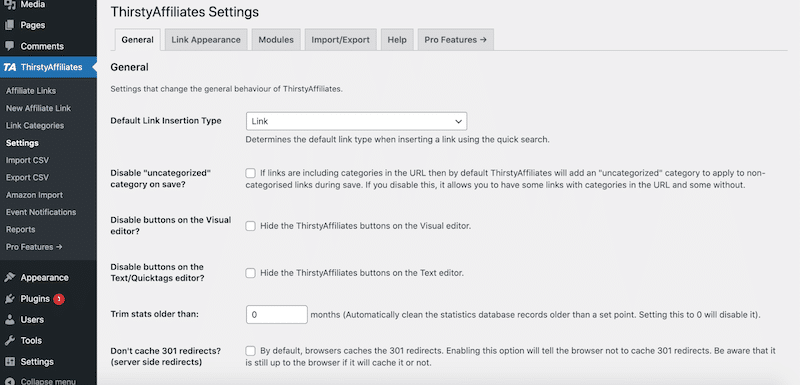Switch to the Link Appearance tab
800x385 pixels.
point(206,40)
